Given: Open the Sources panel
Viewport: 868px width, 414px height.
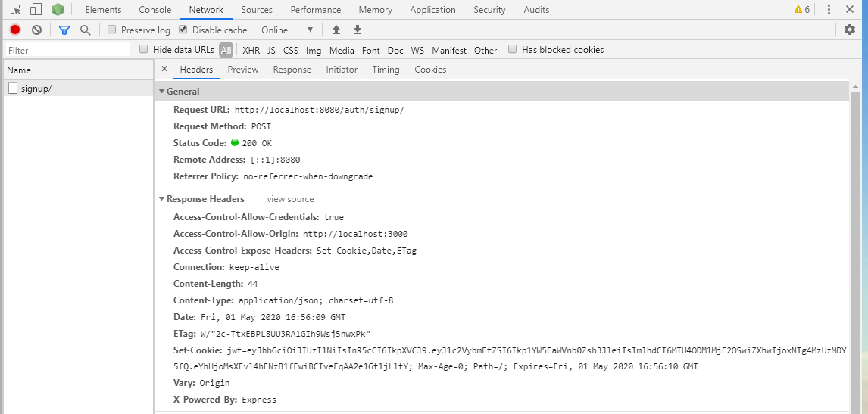Looking at the screenshot, I should pyautogui.click(x=257, y=9).
